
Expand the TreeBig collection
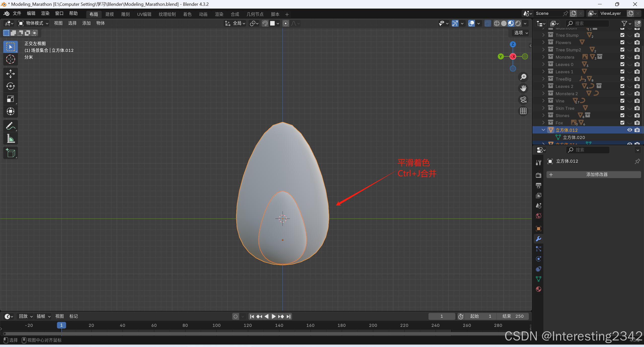[544, 79]
